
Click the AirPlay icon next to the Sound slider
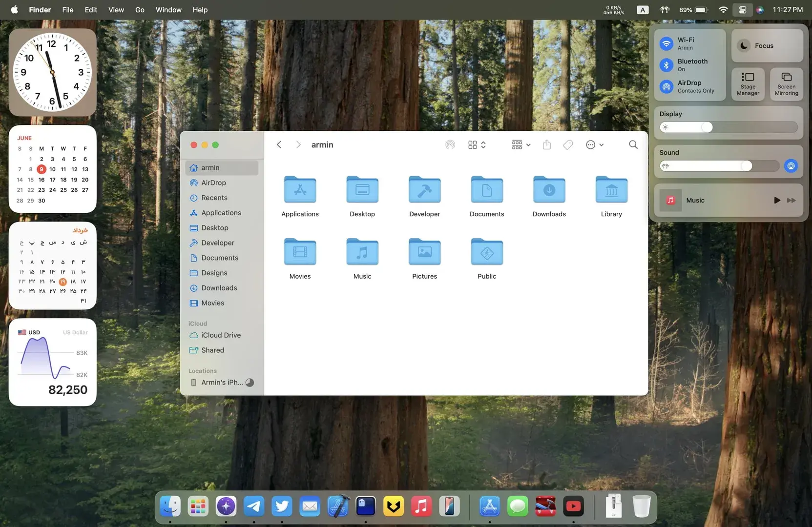tap(791, 166)
